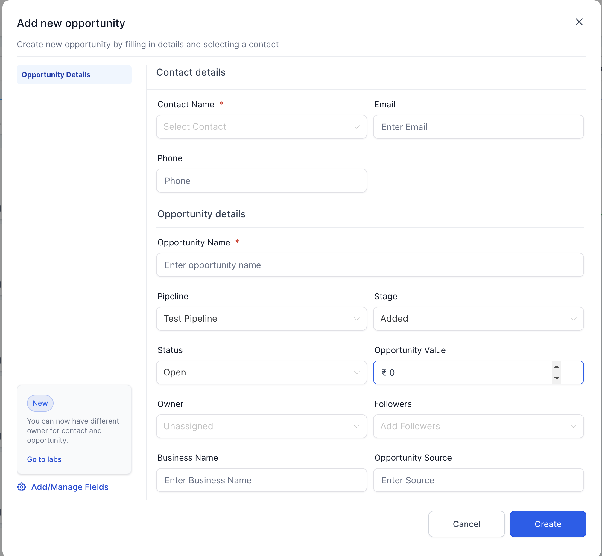Increase Opportunity Value with up arrow

556,367
